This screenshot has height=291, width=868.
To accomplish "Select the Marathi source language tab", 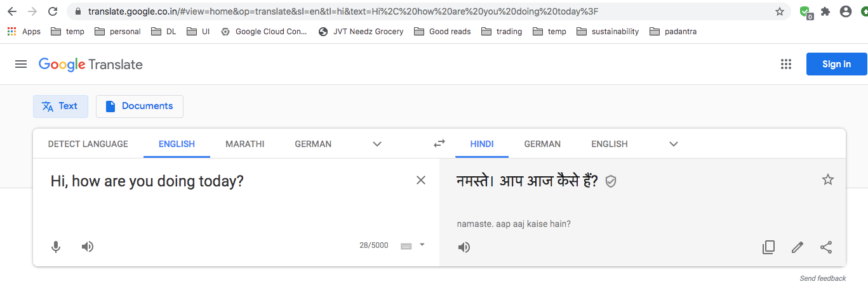I will click(x=244, y=144).
